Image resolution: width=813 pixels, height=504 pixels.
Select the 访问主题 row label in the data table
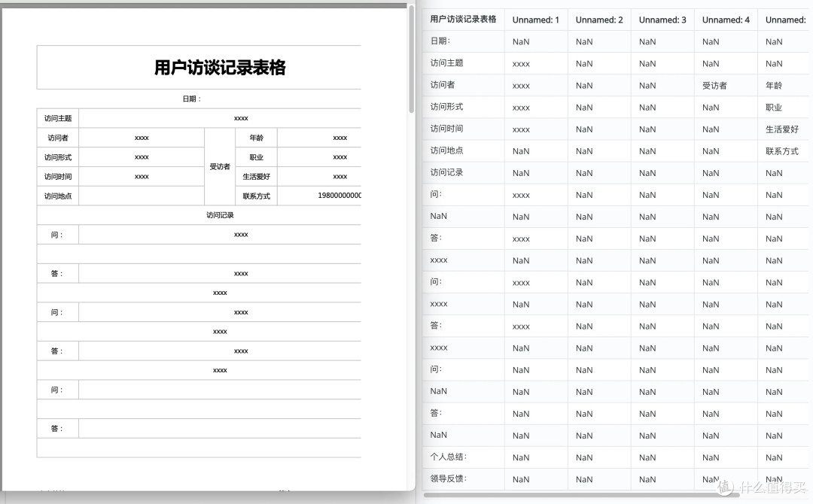[446, 62]
